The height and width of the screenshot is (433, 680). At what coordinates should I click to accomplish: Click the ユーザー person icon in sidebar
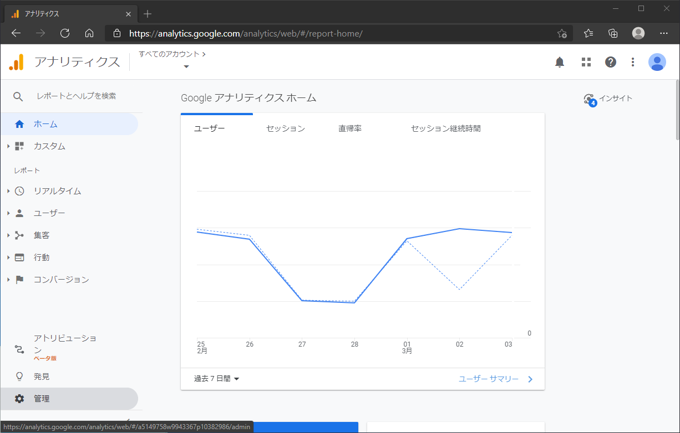click(x=20, y=213)
